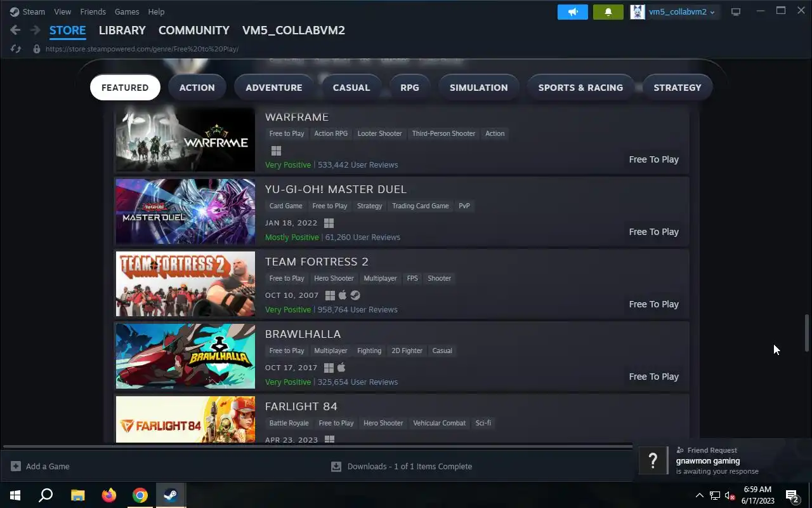
Task: Click the blue announcements megaphone icon
Action: pos(573,12)
